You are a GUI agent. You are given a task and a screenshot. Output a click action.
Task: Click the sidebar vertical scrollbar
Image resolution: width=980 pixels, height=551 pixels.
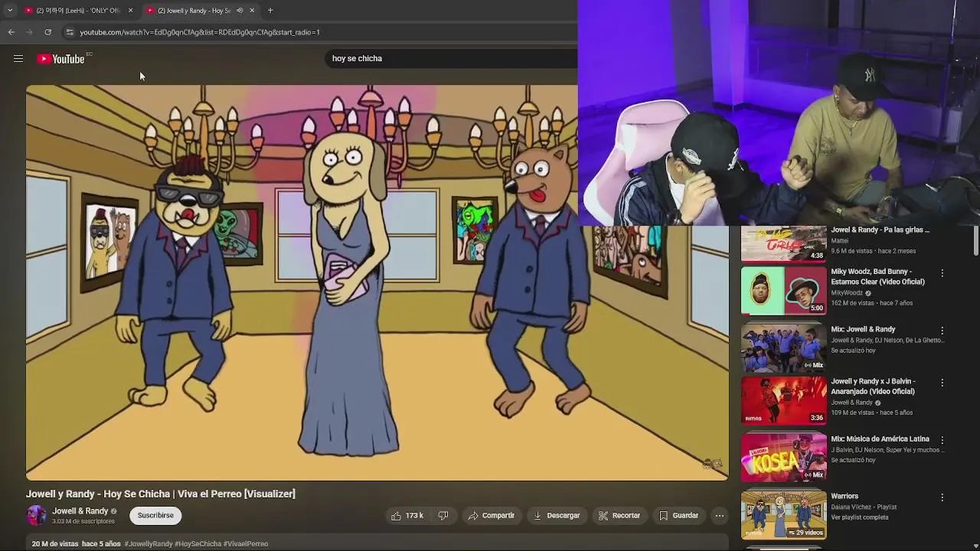(975, 241)
